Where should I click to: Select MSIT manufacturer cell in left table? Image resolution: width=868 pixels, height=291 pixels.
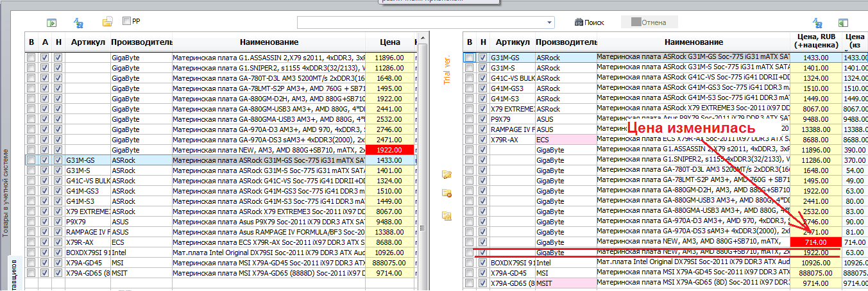click(x=140, y=273)
